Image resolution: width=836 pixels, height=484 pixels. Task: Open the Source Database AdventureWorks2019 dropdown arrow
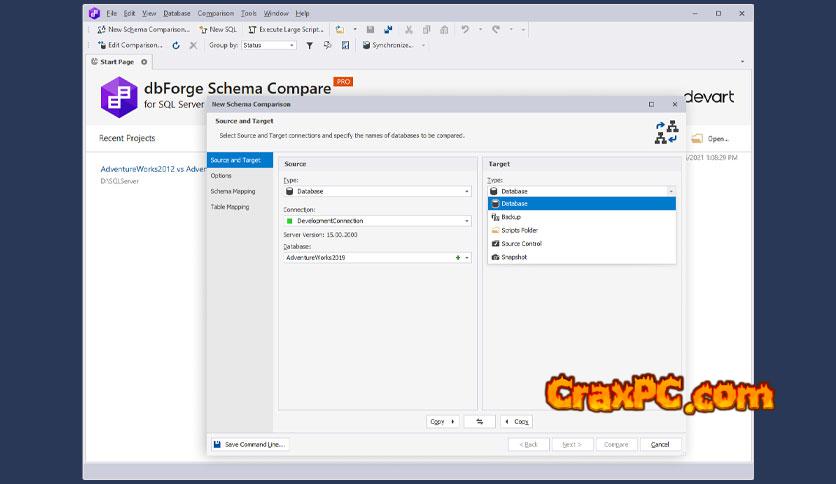point(467,258)
